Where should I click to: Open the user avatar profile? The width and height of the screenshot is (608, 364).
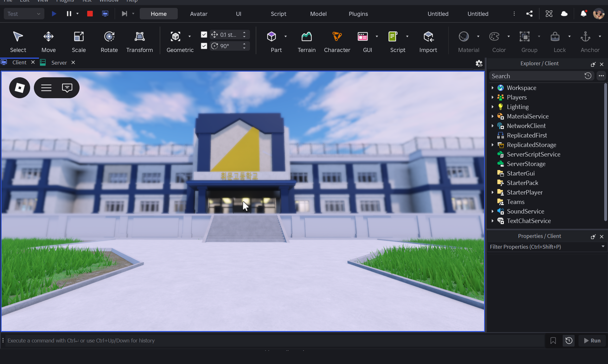(x=598, y=14)
